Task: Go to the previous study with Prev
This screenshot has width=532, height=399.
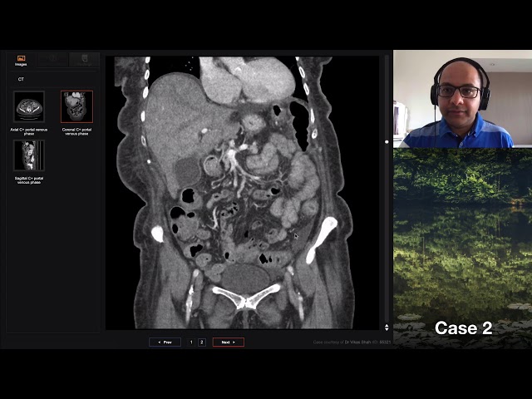Action: click(x=165, y=342)
